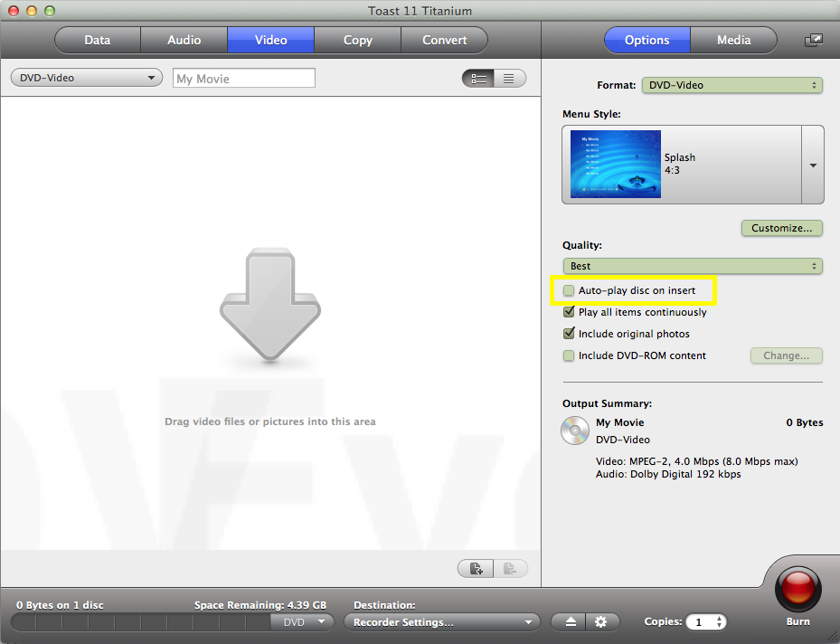Click the Copies number field
Image resolution: width=840 pixels, height=644 pixels.
pos(700,622)
